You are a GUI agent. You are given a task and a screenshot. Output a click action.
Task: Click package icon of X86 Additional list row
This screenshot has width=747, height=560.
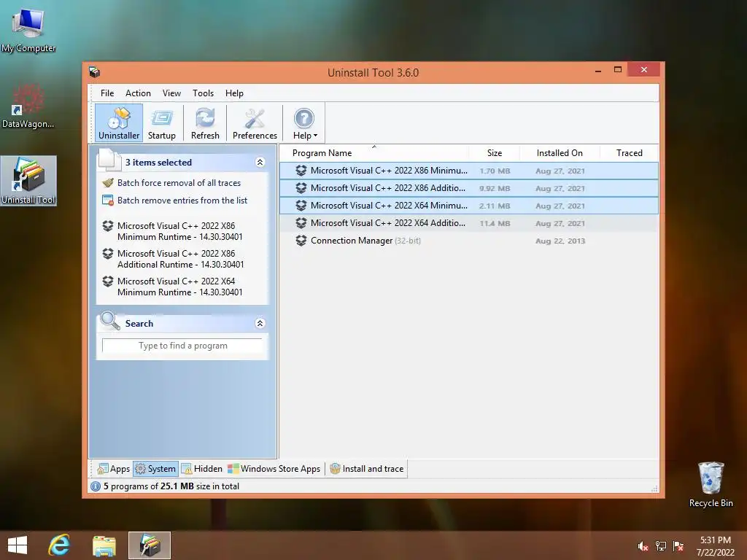coord(301,188)
